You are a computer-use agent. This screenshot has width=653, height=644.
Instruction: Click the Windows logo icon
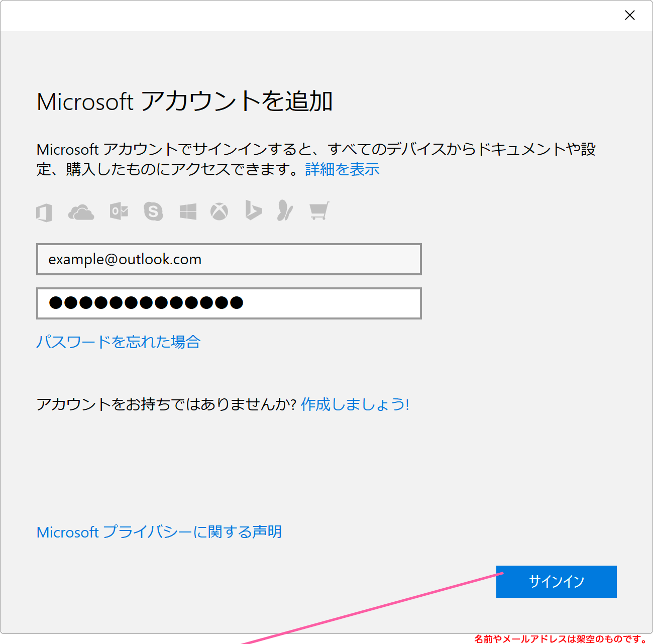coord(188,212)
